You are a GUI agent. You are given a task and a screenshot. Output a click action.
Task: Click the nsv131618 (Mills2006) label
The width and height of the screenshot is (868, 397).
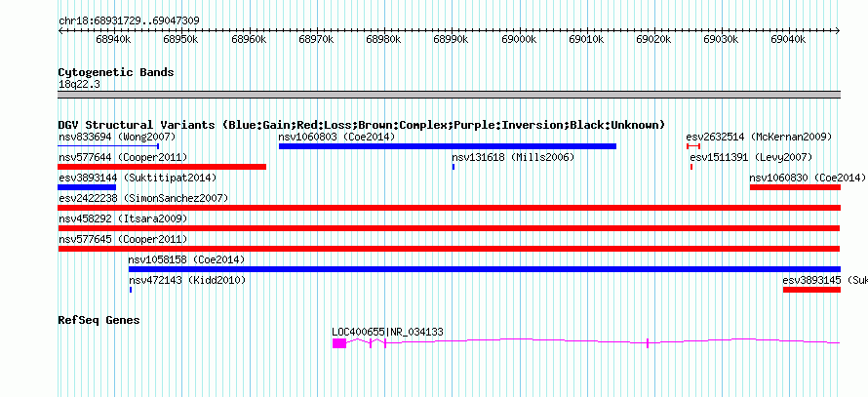point(513,157)
